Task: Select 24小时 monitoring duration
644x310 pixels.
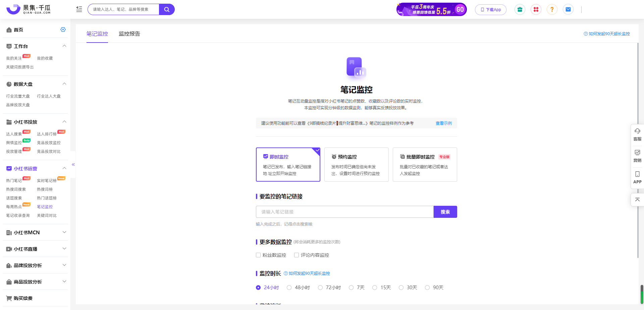Action: point(258,288)
